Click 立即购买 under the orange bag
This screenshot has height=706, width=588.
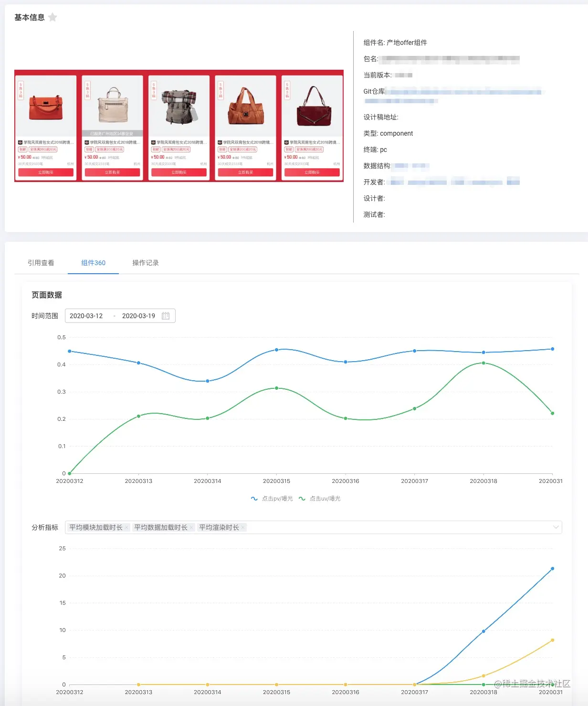[x=246, y=172]
